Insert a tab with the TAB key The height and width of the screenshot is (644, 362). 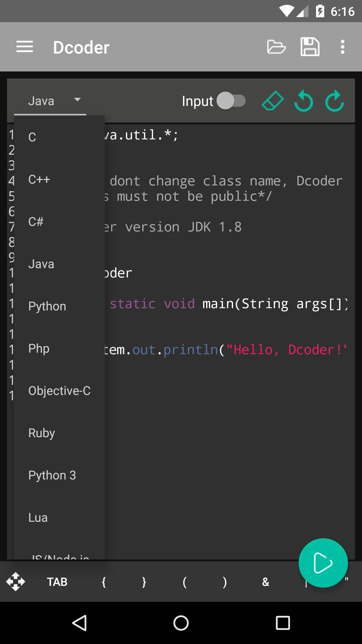coord(57,582)
